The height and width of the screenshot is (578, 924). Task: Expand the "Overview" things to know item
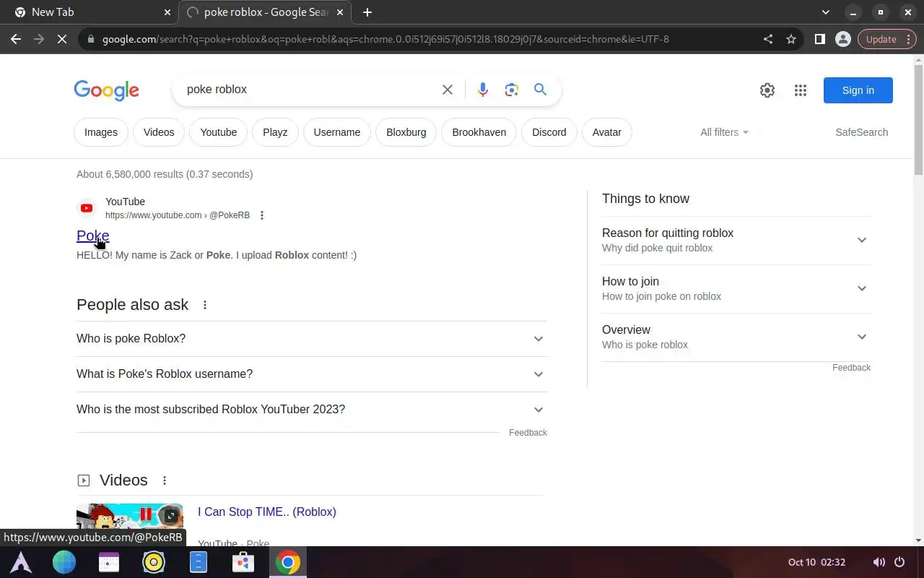[736, 337]
